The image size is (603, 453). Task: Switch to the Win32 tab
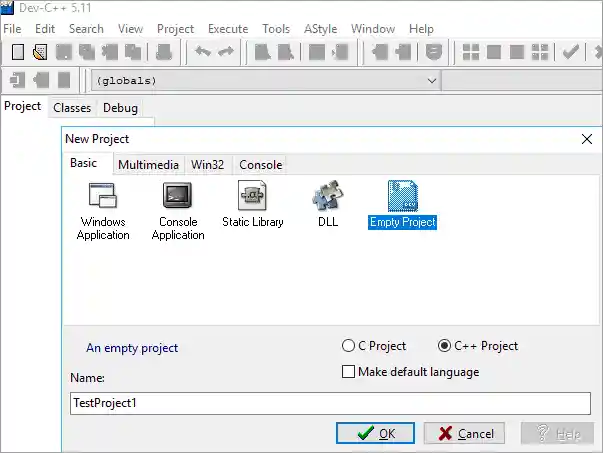pyautogui.click(x=208, y=165)
